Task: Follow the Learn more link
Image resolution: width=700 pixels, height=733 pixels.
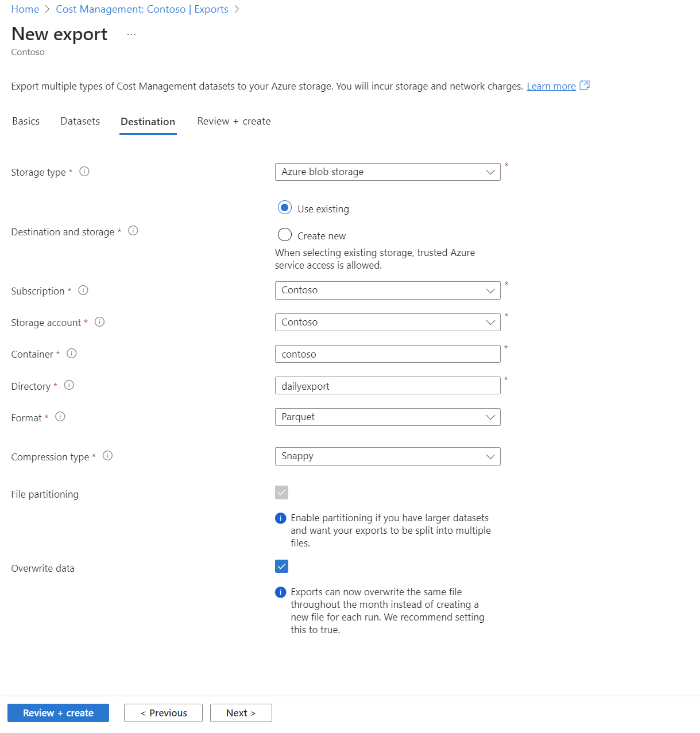Action: [551, 86]
